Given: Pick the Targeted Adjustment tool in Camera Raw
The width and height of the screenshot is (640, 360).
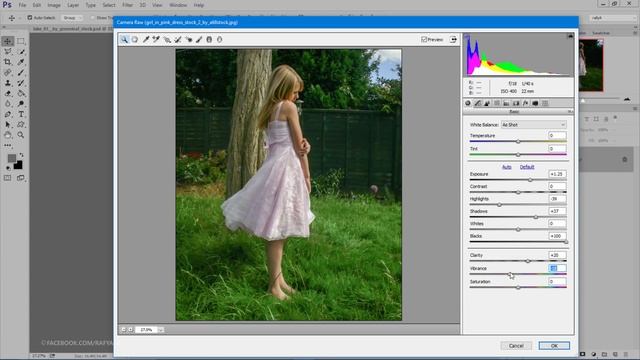Looking at the screenshot, I should click(x=167, y=40).
